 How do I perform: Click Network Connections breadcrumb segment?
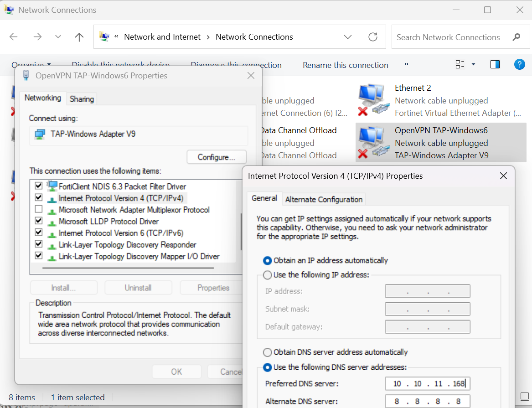click(x=254, y=36)
